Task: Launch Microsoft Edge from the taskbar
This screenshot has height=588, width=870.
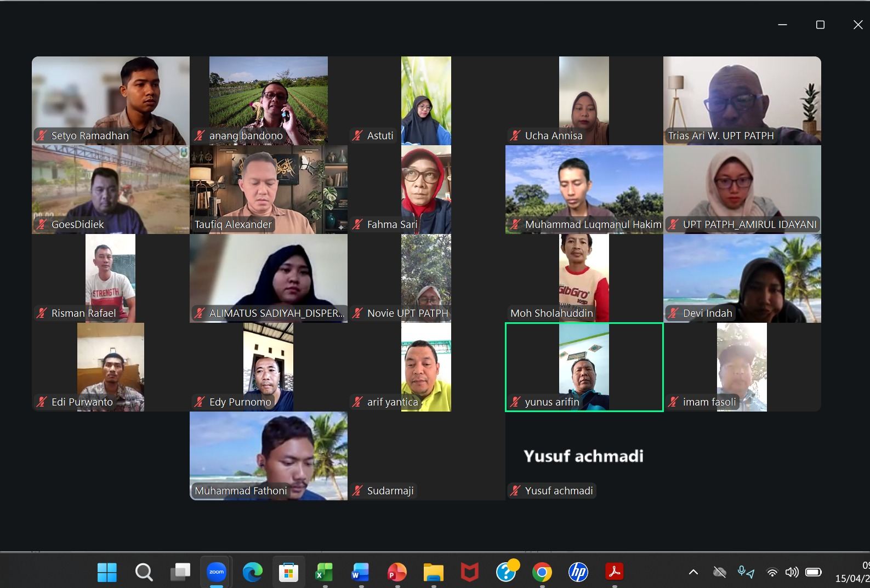Action: coord(253,572)
